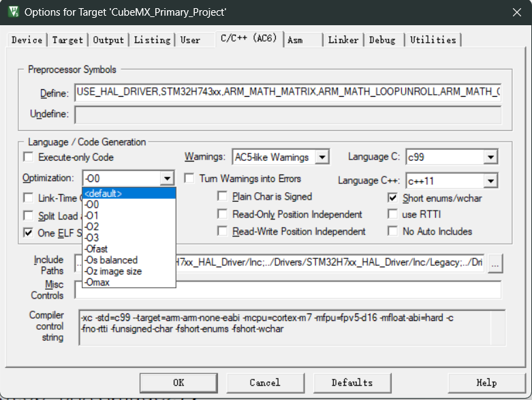This screenshot has height=400, width=532.
Task: Choose -Omax optimization option
Action: (x=129, y=282)
